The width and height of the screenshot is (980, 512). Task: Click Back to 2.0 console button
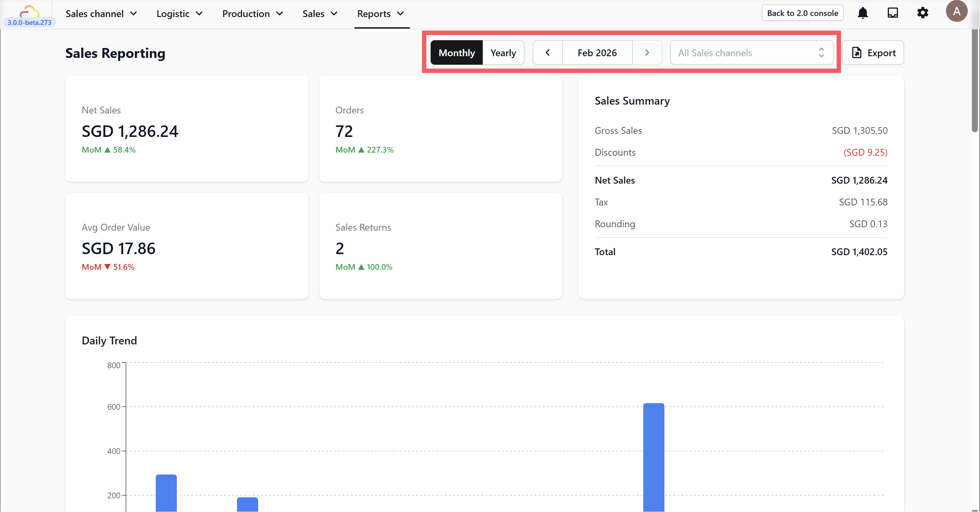pos(802,13)
